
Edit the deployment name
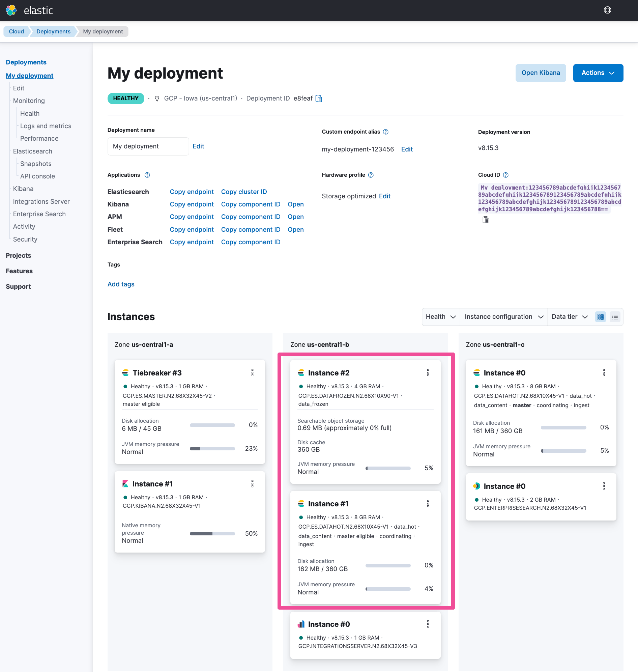tap(198, 146)
